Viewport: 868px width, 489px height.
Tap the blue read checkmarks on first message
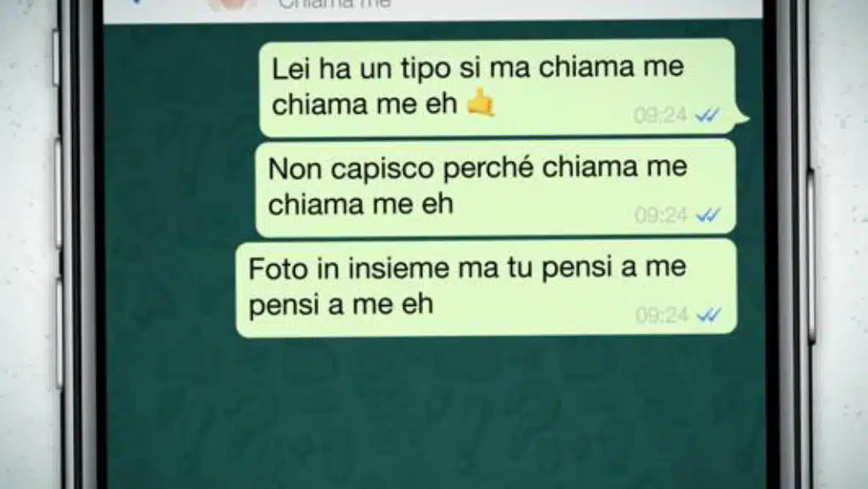[708, 115]
